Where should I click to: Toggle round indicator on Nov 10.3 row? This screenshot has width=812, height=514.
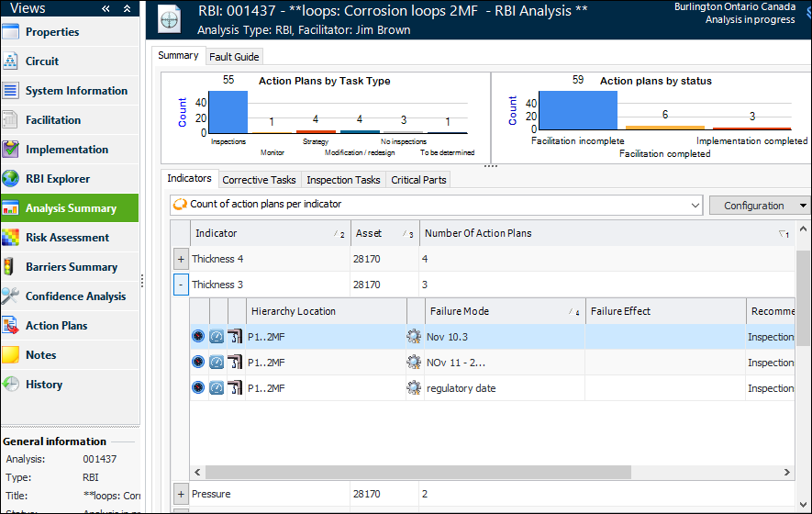[198, 337]
